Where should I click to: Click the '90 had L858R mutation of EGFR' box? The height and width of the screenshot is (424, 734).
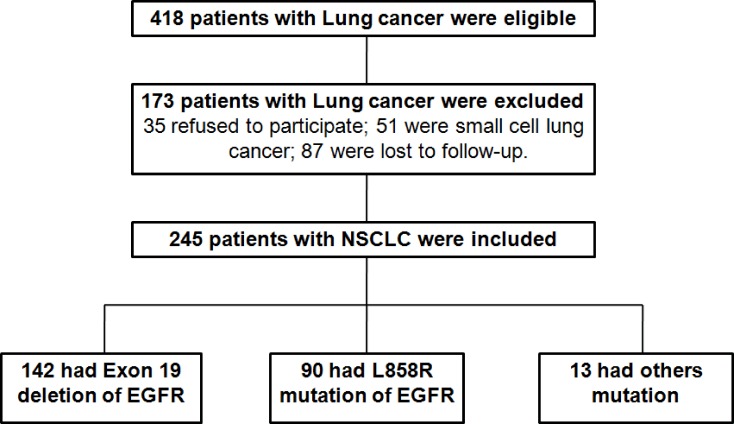tap(367, 388)
